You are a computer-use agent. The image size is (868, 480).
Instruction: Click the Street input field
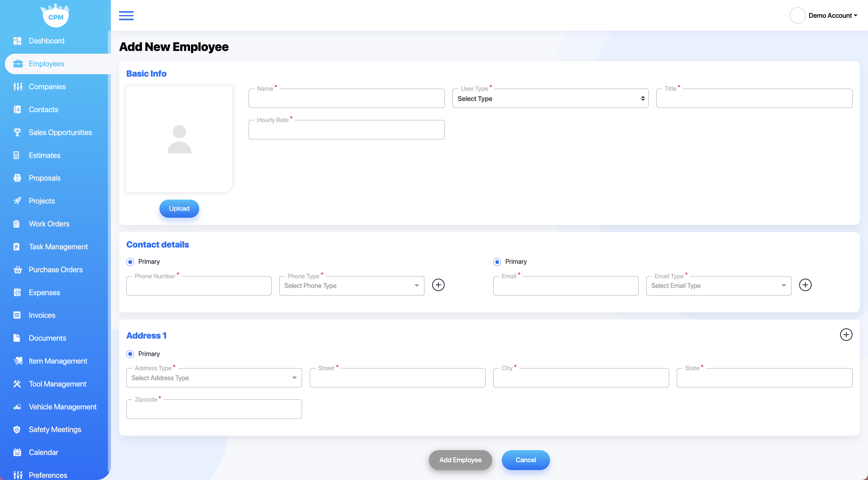tap(397, 378)
